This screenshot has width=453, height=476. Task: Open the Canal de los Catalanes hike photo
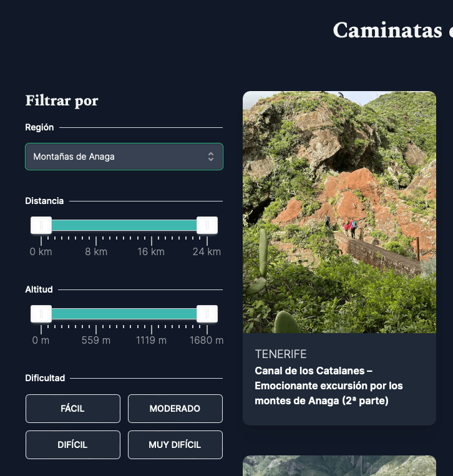click(339, 212)
